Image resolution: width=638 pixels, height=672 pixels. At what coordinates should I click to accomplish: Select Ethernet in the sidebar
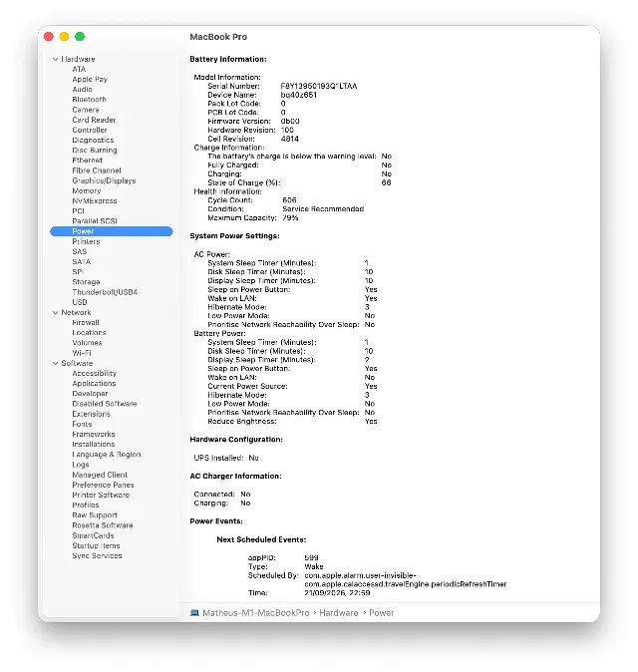88,161
